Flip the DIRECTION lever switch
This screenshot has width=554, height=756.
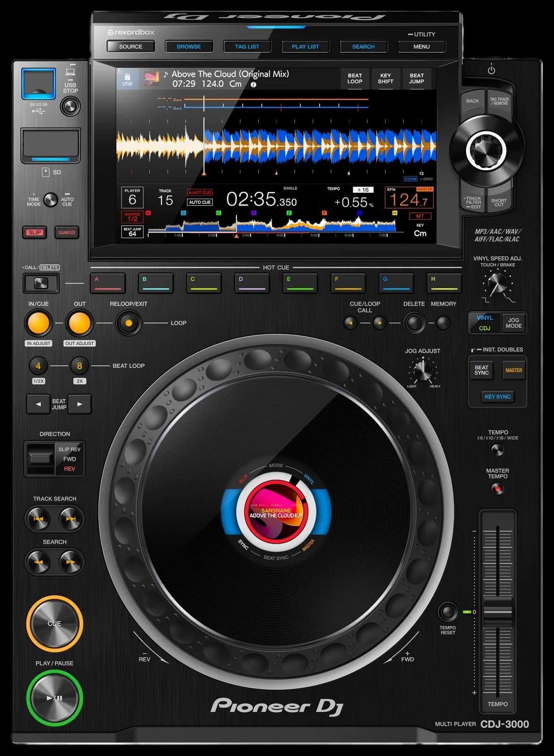pos(41,458)
